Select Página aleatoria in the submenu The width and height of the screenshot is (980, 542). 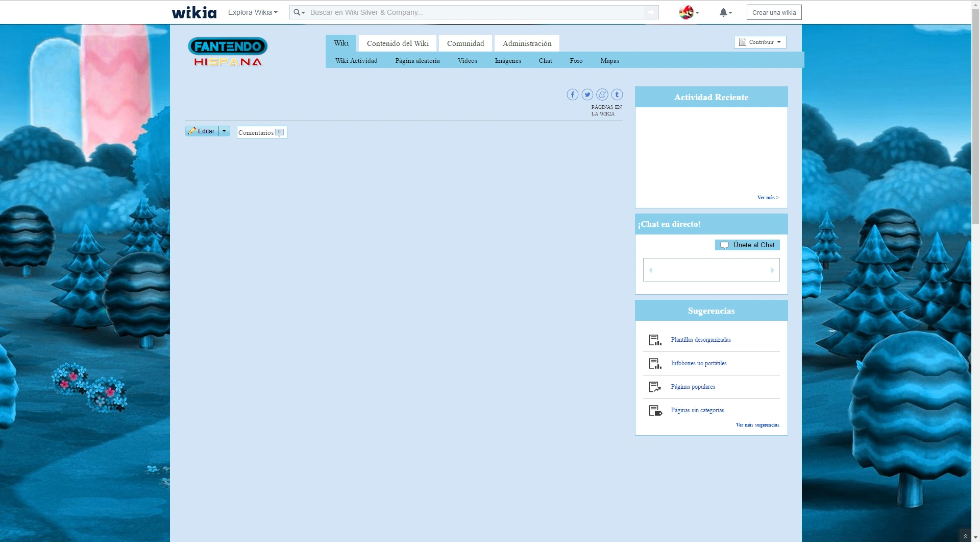tap(417, 61)
